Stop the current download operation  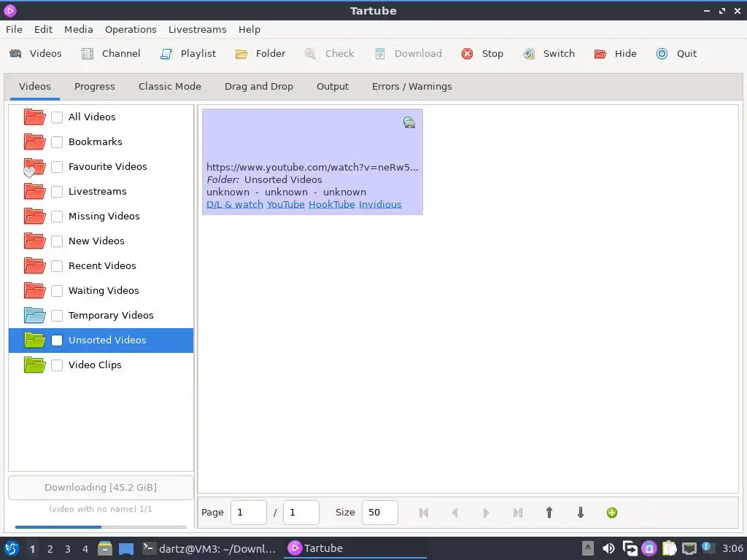pyautogui.click(x=481, y=53)
